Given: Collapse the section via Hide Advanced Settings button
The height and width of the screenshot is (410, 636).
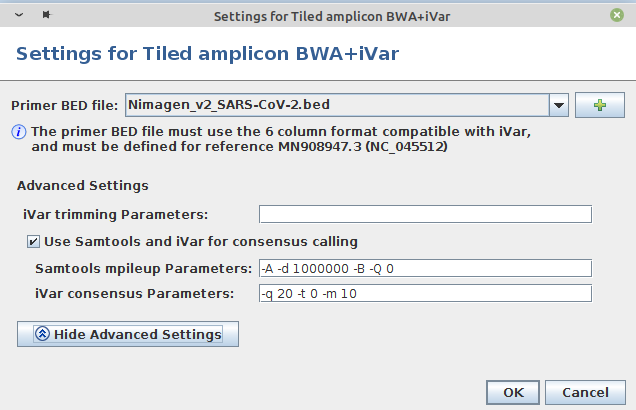Looking at the screenshot, I should (x=128, y=334).
